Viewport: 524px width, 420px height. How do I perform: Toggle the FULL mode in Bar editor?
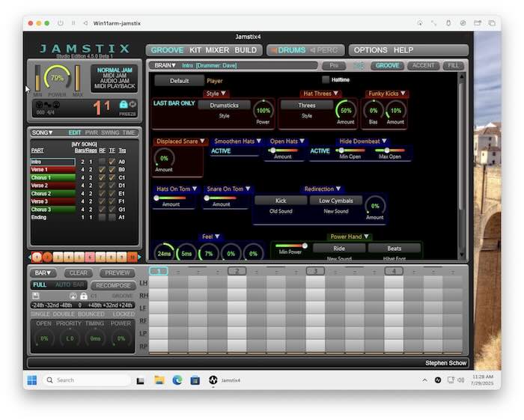pyautogui.click(x=40, y=284)
